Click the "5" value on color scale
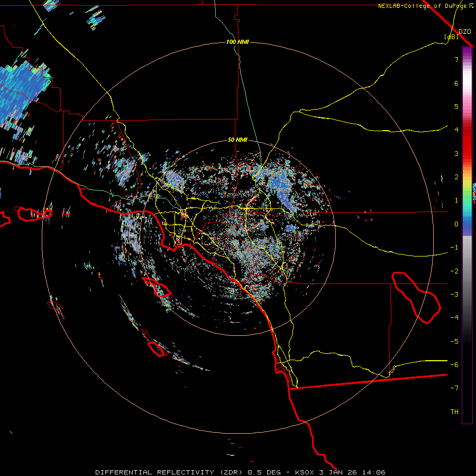The image size is (476, 476). [x=456, y=106]
